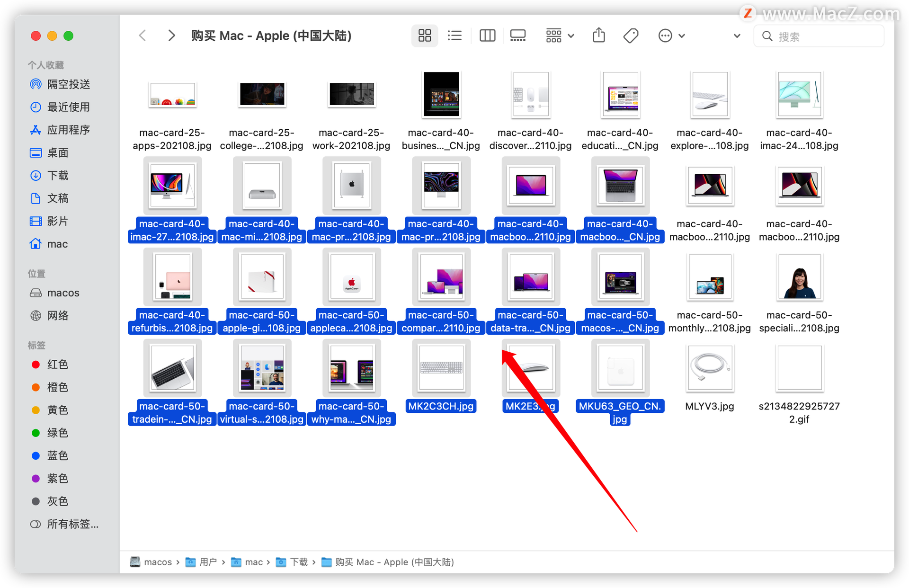Viewport: 909px width, 588px height.
Task: Open 桌面 in sidebar
Action: [50, 152]
